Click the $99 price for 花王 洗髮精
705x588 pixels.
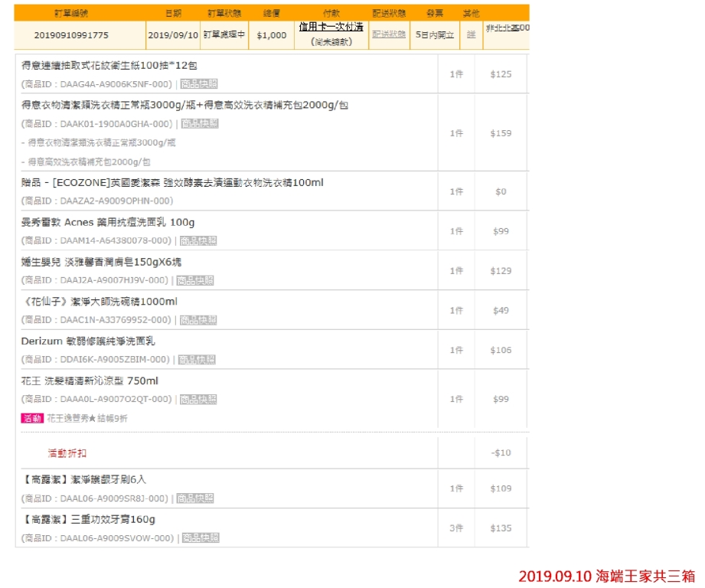501,399
